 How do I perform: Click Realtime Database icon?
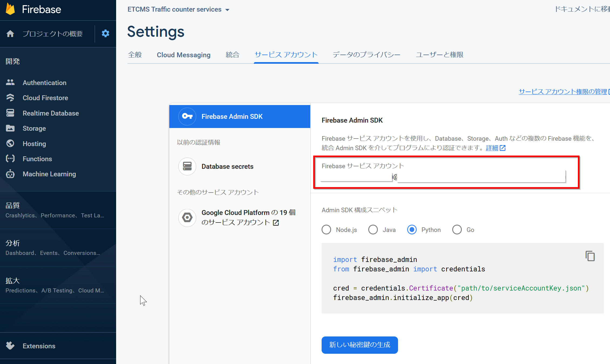point(10,113)
